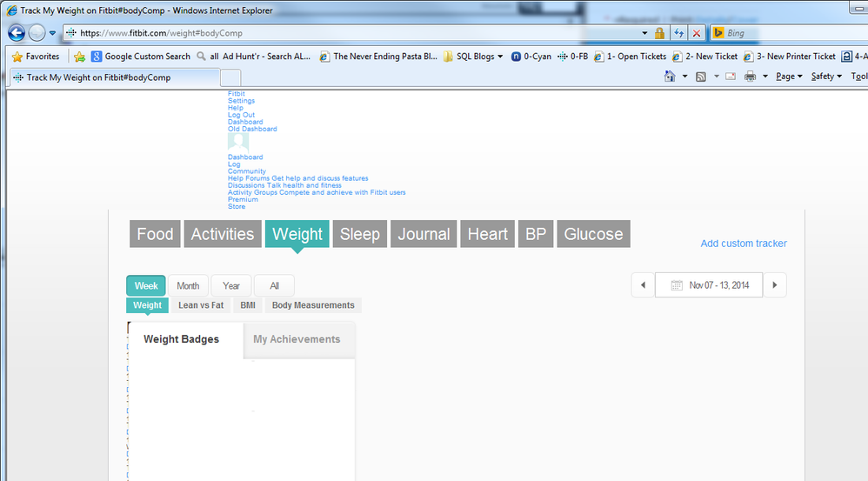Open a new blank browser tab
Viewport: 868px width, 481px height.
(230, 78)
